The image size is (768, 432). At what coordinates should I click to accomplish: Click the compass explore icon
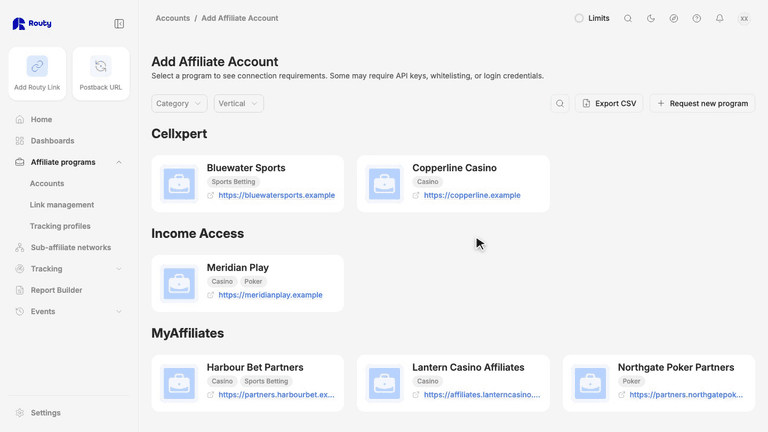(673, 19)
